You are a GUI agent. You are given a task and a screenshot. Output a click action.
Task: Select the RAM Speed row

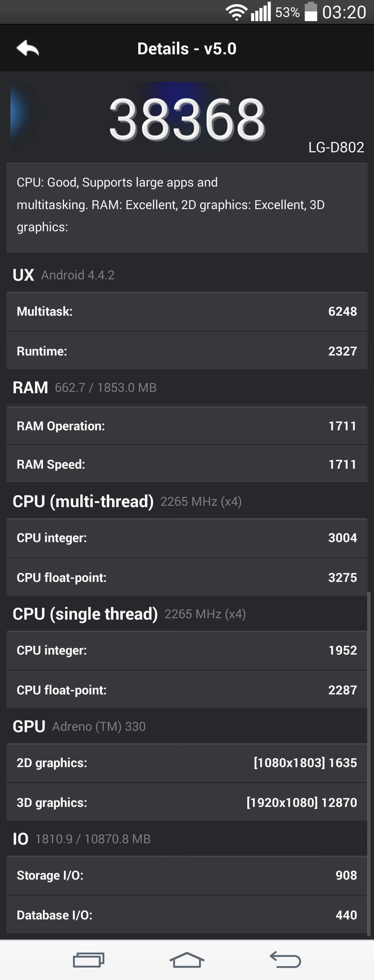pos(187,464)
